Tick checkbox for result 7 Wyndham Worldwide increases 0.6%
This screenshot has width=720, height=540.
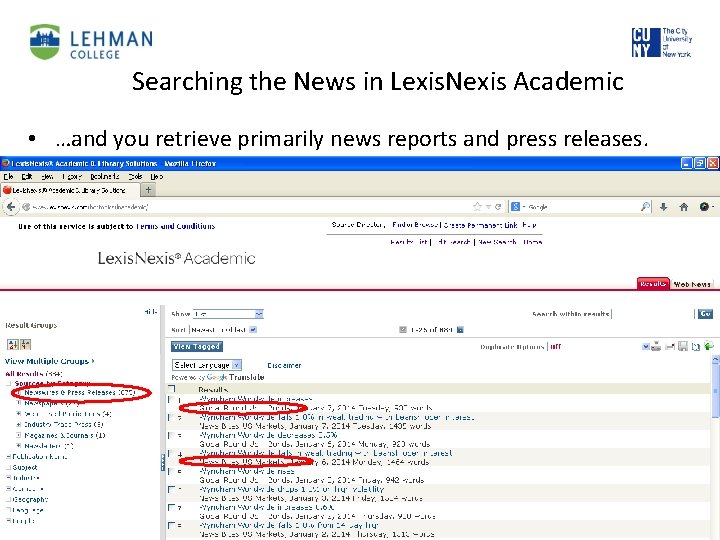coord(171,507)
